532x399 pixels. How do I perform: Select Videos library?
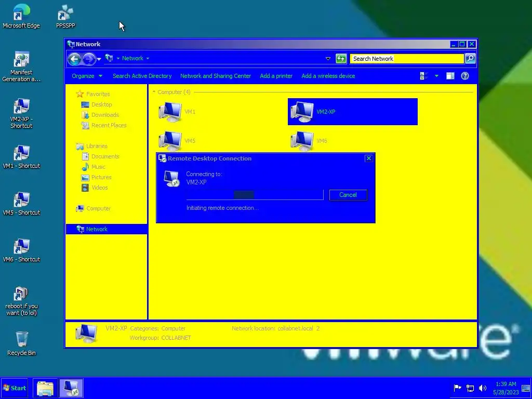(95, 188)
